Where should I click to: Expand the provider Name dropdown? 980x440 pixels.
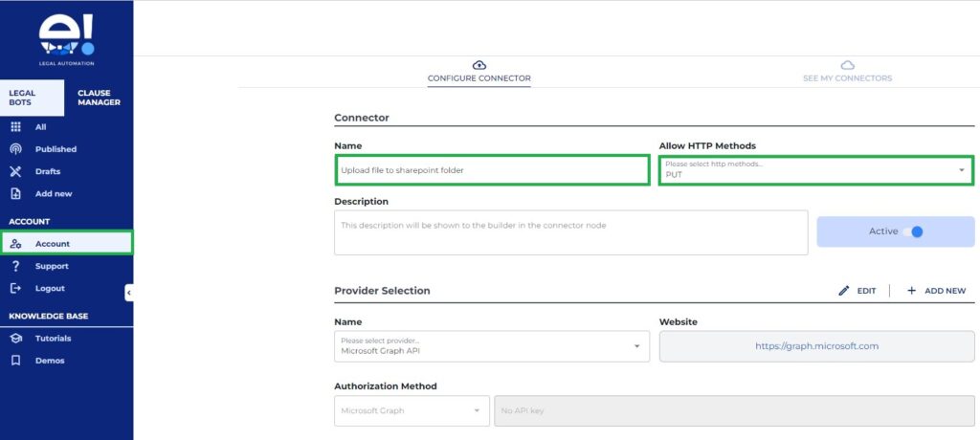[492, 346]
